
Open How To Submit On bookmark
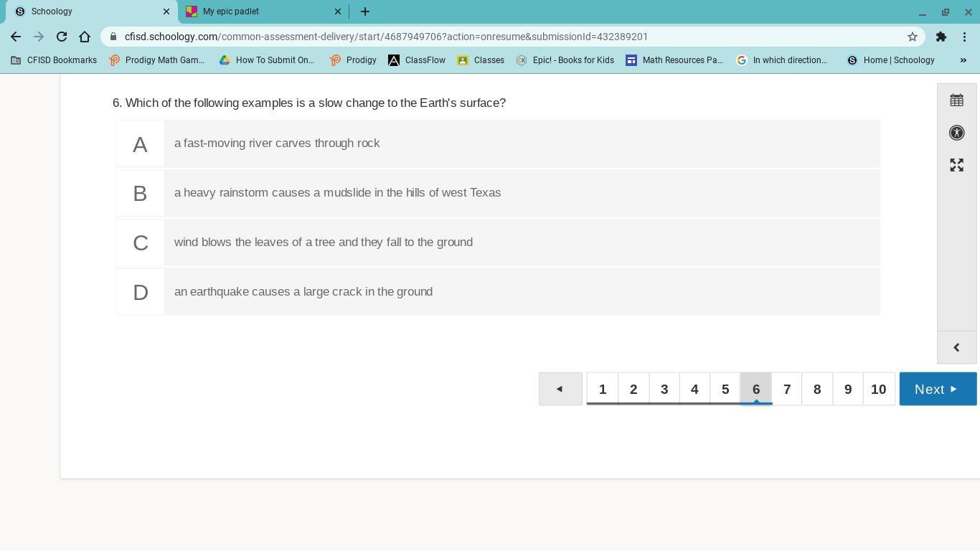click(267, 60)
